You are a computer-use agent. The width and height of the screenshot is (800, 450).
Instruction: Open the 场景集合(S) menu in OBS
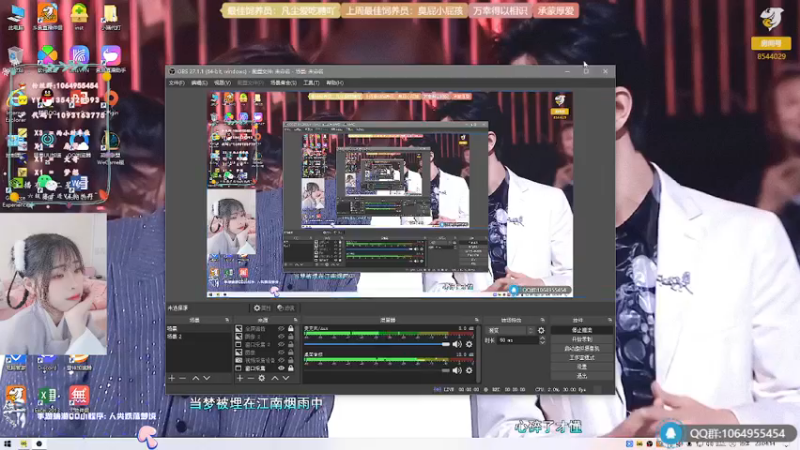click(x=283, y=83)
